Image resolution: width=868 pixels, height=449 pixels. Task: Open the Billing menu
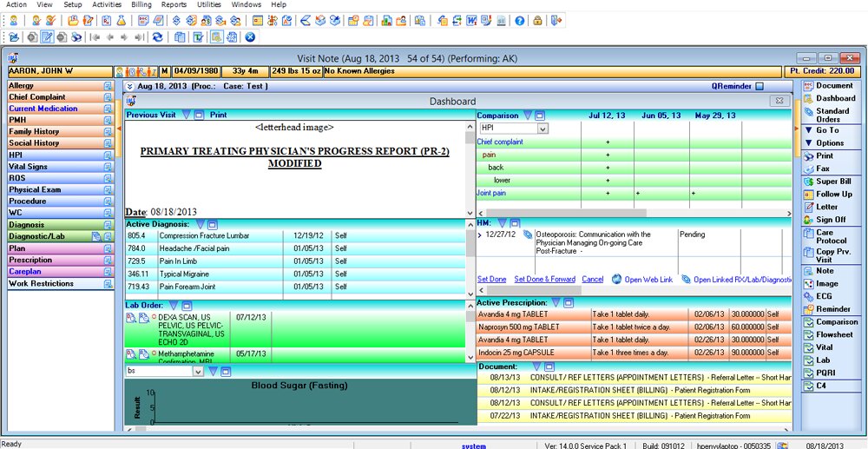coord(141,4)
